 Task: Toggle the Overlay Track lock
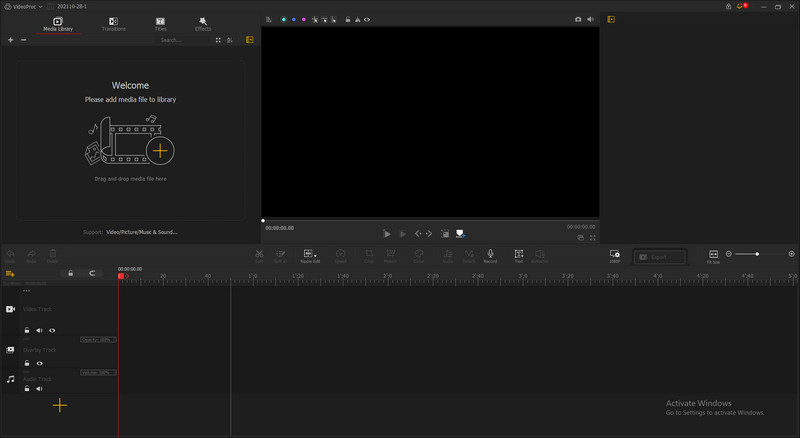(27, 363)
